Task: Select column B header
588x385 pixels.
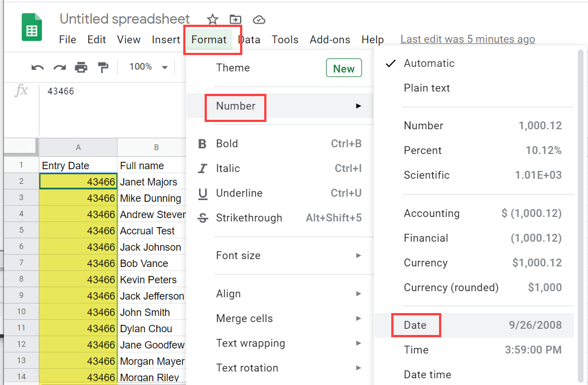Action: (152, 147)
